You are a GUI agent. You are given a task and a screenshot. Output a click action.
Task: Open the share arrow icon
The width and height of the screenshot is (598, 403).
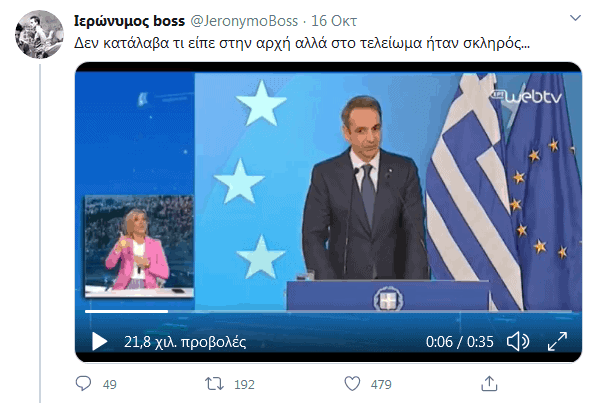[x=489, y=384]
